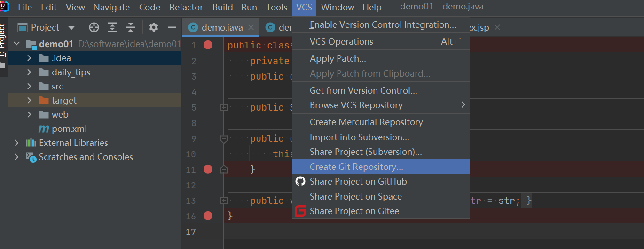Select pom.xml file in project tree
Screen dimensions: 644x249
pyautogui.click(x=69, y=129)
